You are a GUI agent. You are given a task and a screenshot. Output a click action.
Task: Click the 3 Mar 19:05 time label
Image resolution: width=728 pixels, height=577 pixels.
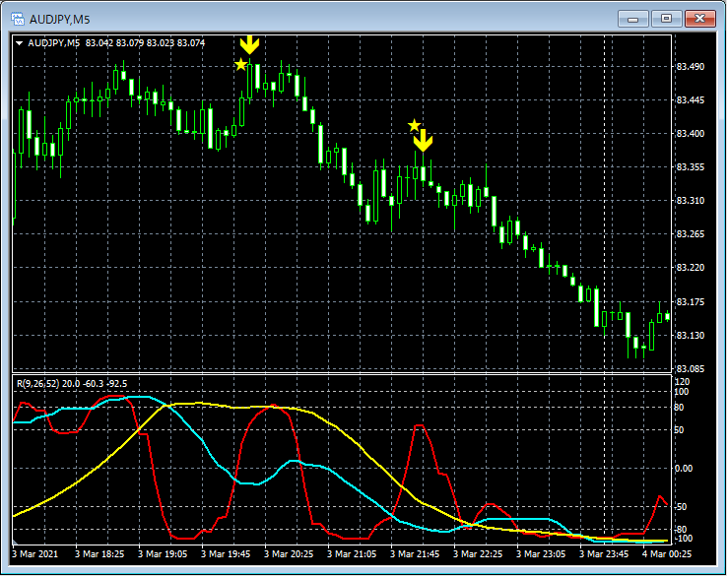tap(163, 554)
